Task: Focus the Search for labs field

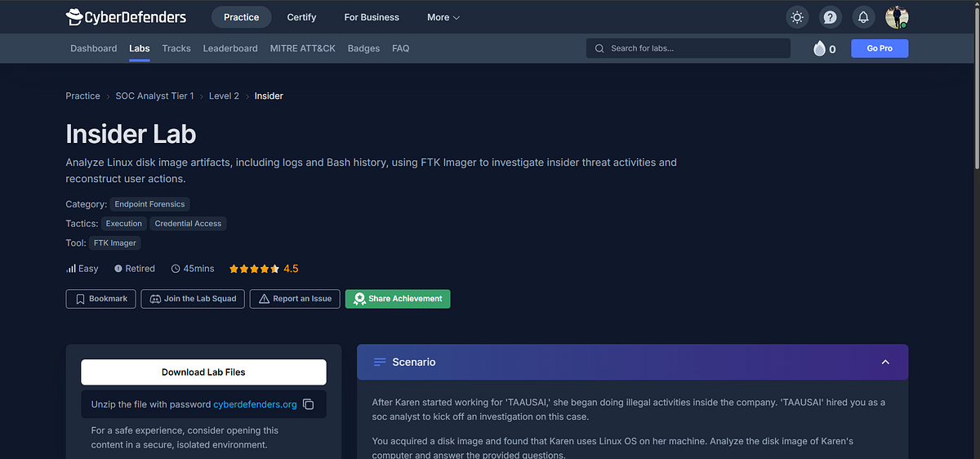Action: 688,48
